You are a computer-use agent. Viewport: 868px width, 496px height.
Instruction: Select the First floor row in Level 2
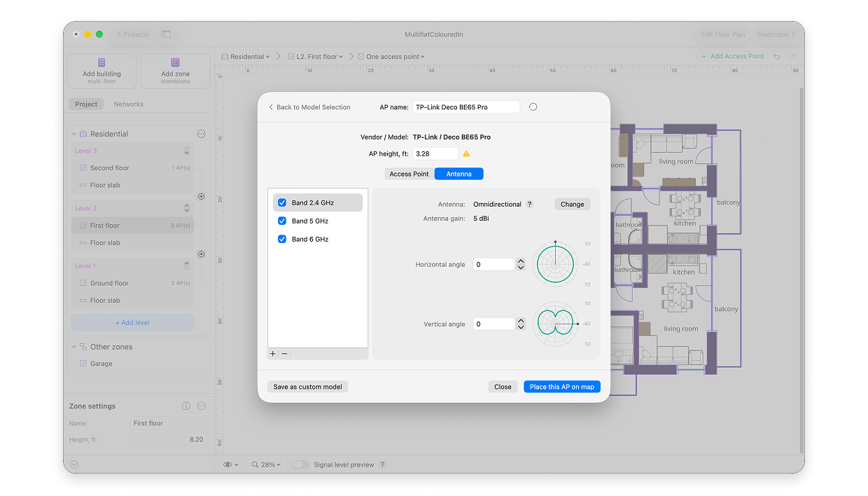point(133,226)
